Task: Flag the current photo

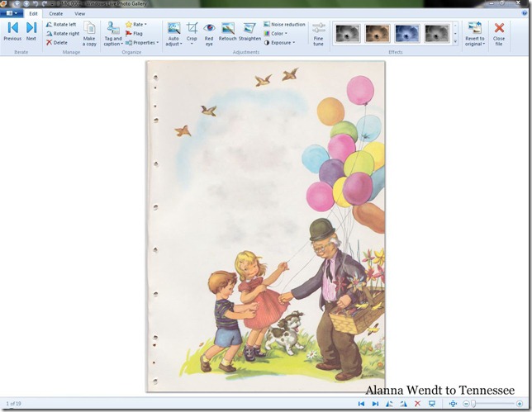Action: [x=134, y=34]
